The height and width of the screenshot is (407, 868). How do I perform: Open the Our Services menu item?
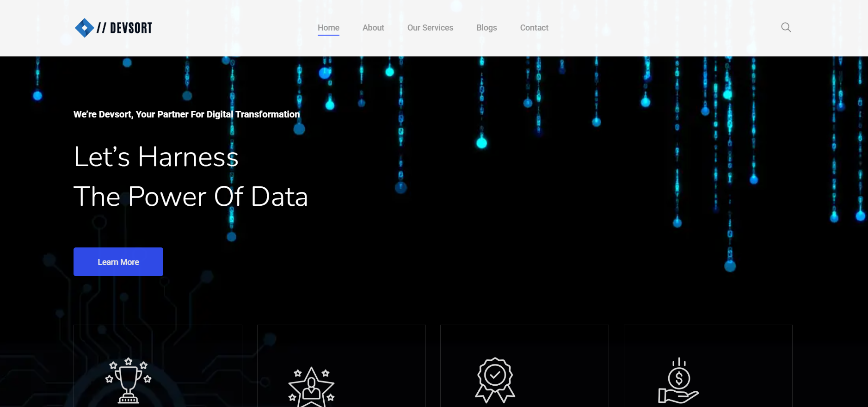click(430, 28)
